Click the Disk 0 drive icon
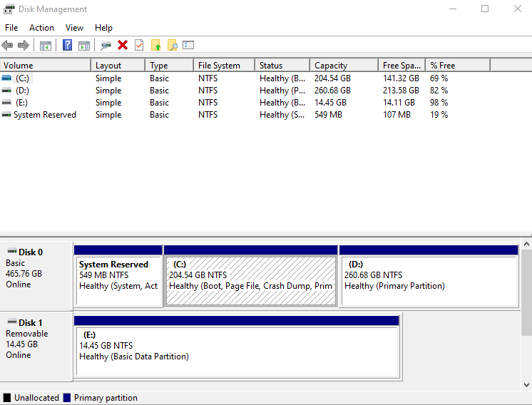The height and width of the screenshot is (405, 532). pos(12,251)
